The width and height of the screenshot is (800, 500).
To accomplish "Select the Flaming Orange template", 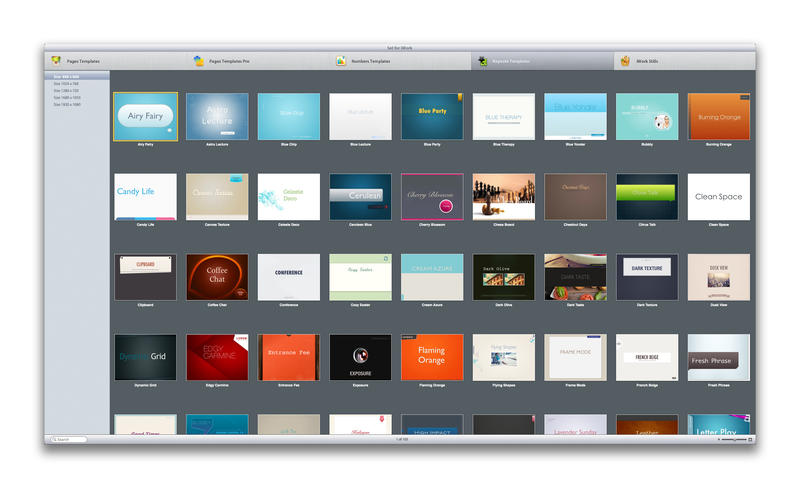I will point(432,358).
